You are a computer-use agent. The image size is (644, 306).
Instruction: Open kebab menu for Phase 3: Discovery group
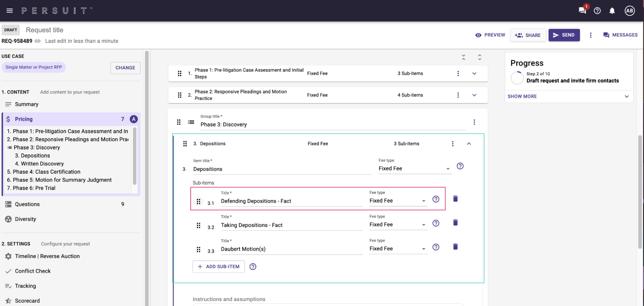click(x=474, y=122)
